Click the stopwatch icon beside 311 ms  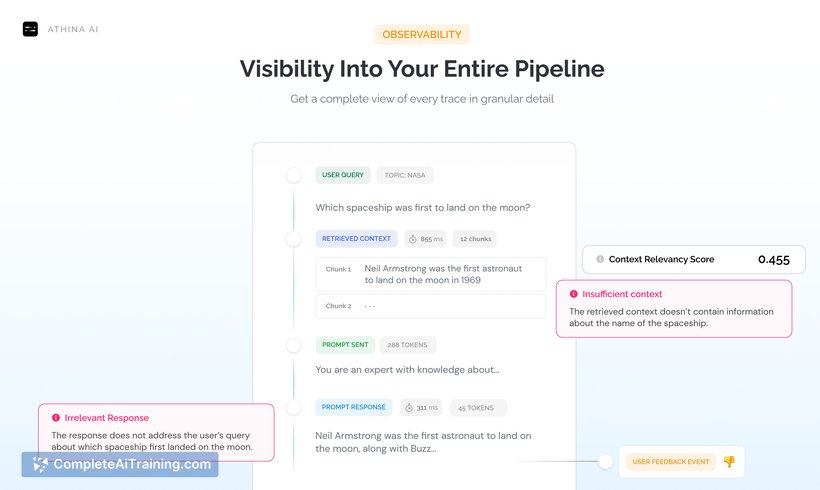point(408,407)
